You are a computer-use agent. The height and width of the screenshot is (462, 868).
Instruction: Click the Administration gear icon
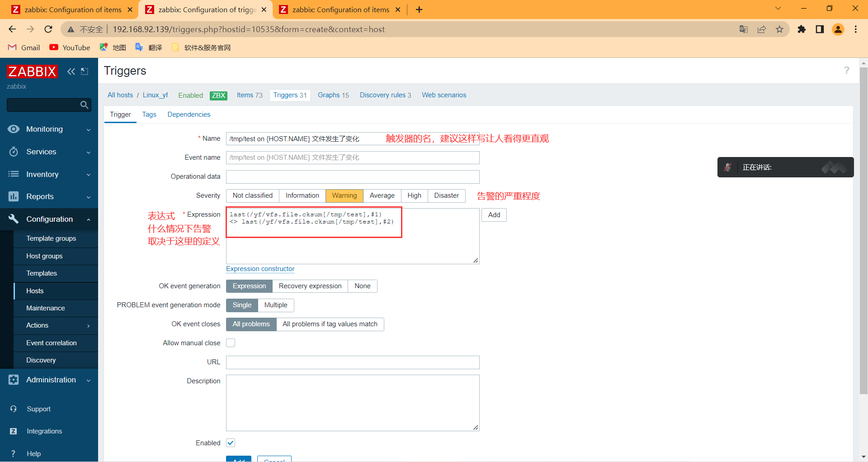coord(14,380)
